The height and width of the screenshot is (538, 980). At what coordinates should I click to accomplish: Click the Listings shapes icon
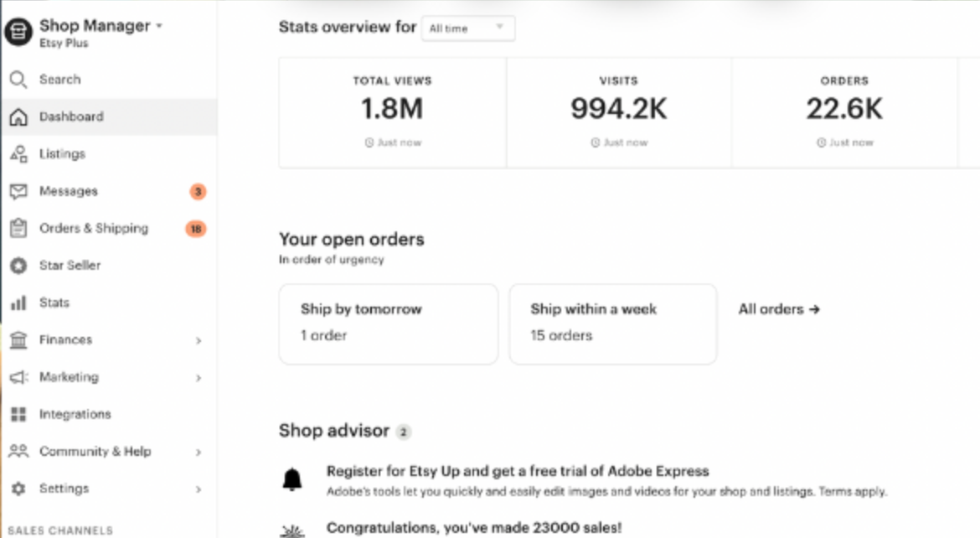[18, 154]
